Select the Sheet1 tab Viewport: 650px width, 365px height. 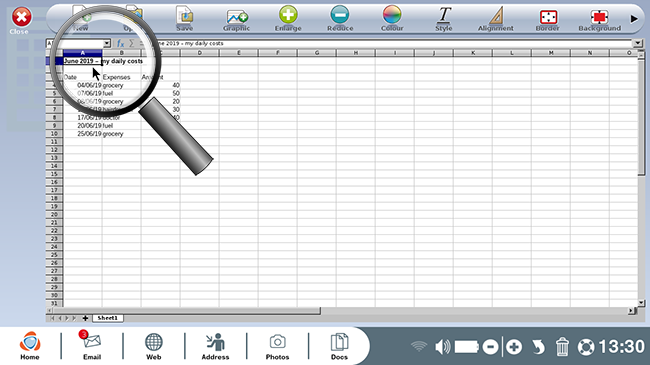coord(107,318)
